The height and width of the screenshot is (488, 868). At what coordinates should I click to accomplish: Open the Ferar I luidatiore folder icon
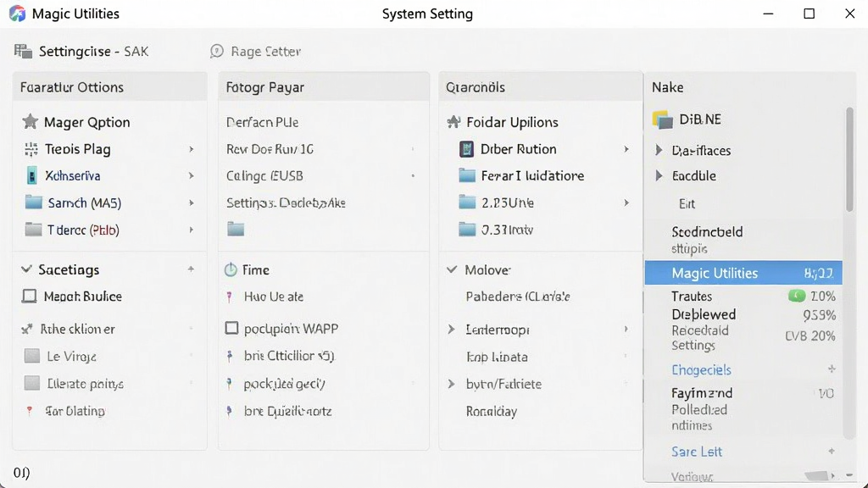coord(467,175)
